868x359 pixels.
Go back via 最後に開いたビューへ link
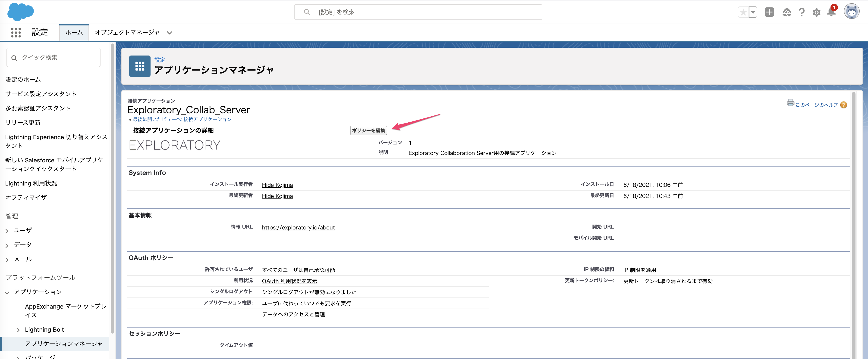(182, 119)
